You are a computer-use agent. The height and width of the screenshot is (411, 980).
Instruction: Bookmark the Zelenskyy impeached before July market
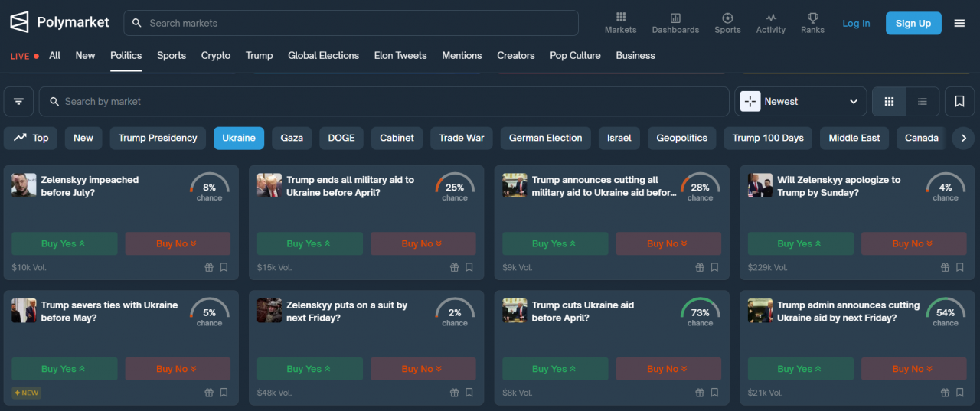tap(224, 267)
